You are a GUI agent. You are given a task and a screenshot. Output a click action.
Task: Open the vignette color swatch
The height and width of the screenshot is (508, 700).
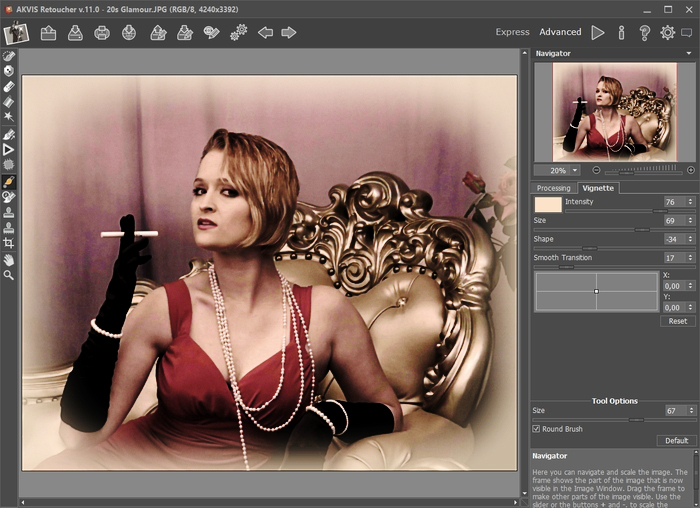(x=547, y=204)
